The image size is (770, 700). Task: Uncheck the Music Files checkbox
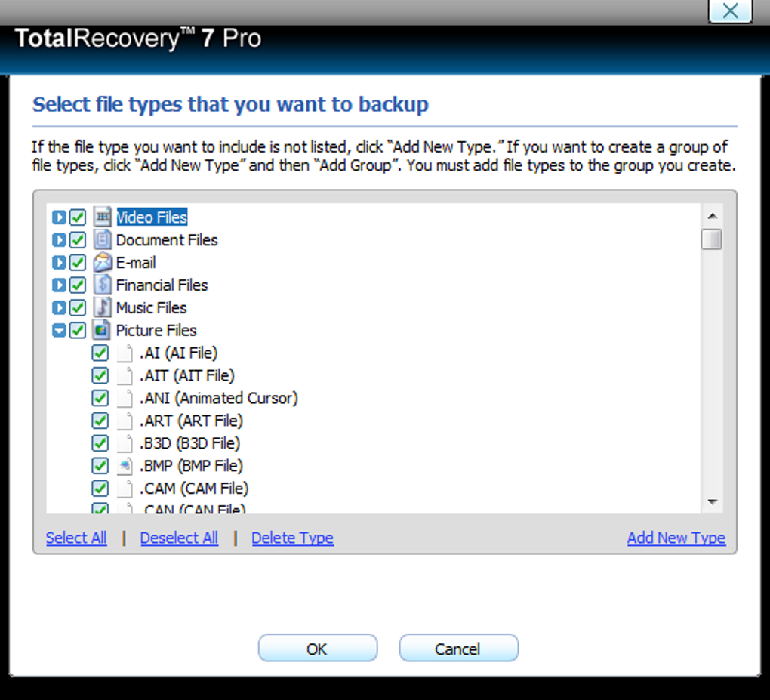77,307
